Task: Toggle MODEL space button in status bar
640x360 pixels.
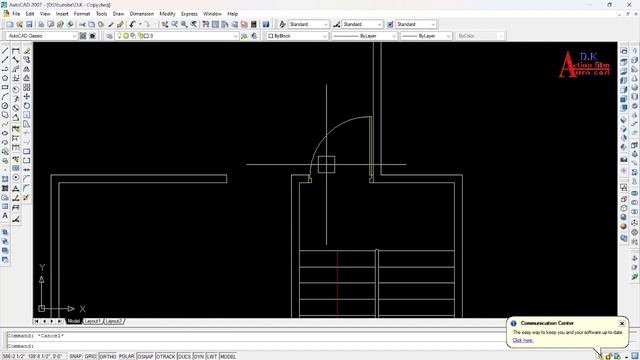Action: [228, 356]
